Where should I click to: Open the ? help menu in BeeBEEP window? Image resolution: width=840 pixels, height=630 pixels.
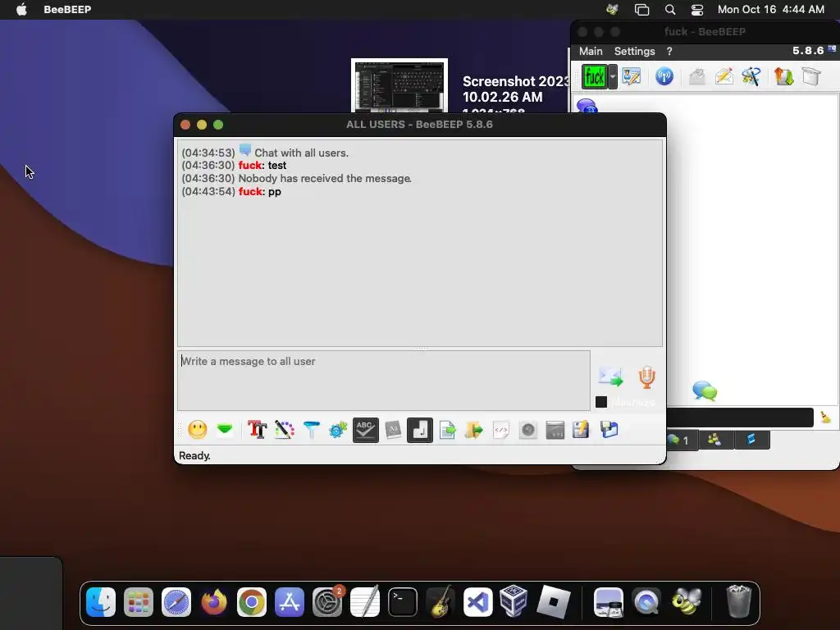[x=669, y=51]
